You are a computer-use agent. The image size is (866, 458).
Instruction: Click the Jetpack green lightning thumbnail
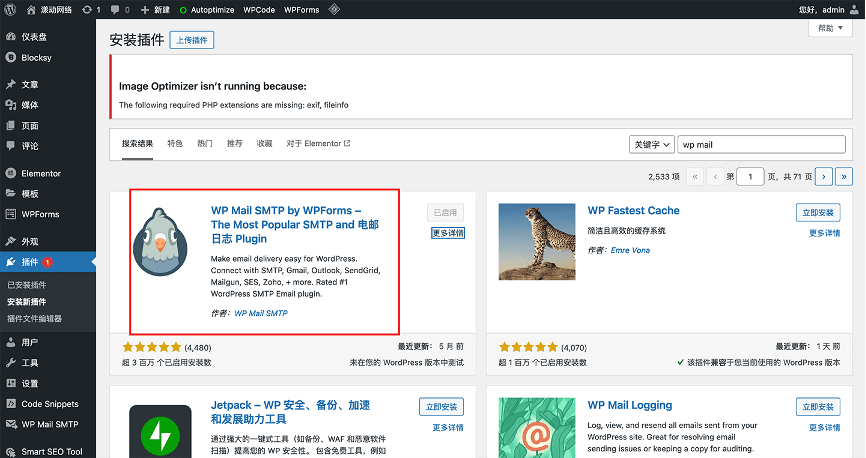(160, 431)
